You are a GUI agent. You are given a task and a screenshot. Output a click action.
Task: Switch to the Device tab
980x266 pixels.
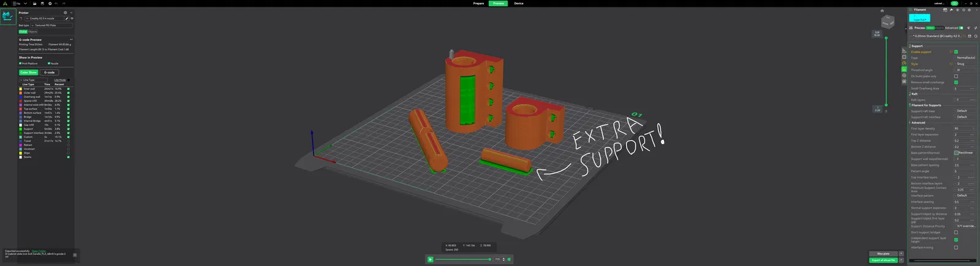[x=519, y=4]
